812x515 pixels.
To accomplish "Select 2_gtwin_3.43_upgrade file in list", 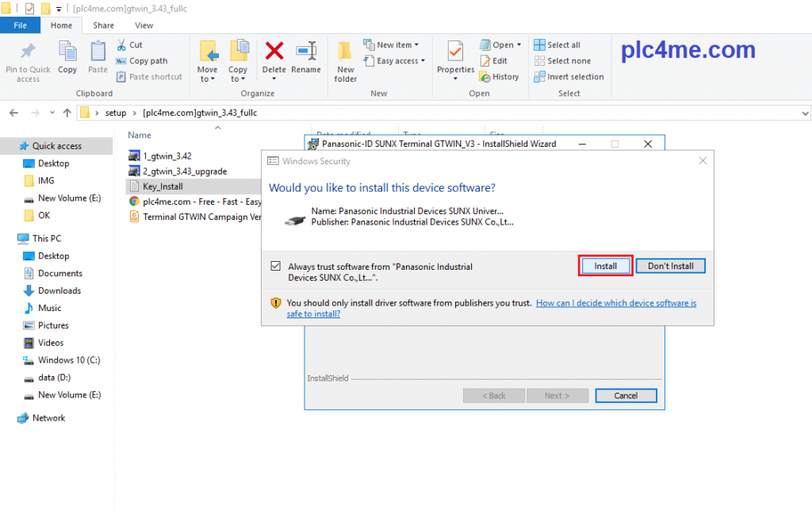I will click(184, 171).
